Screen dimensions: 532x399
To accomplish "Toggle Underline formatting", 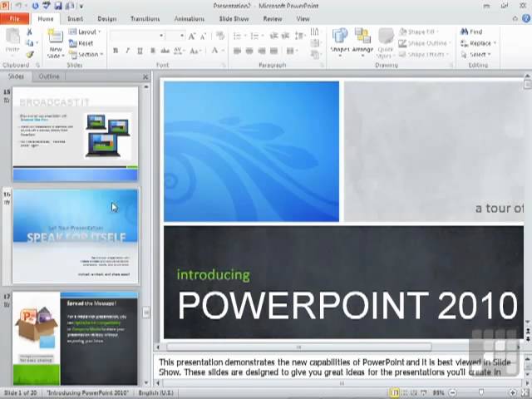I will click(140, 51).
